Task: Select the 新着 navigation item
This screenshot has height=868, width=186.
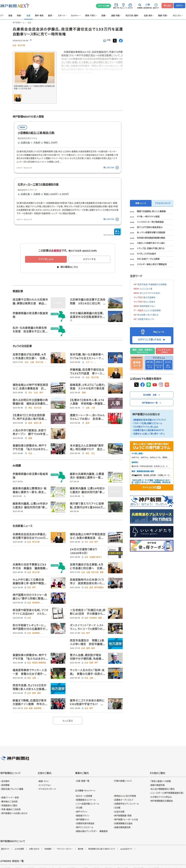Action: pyautogui.click(x=10, y=15)
